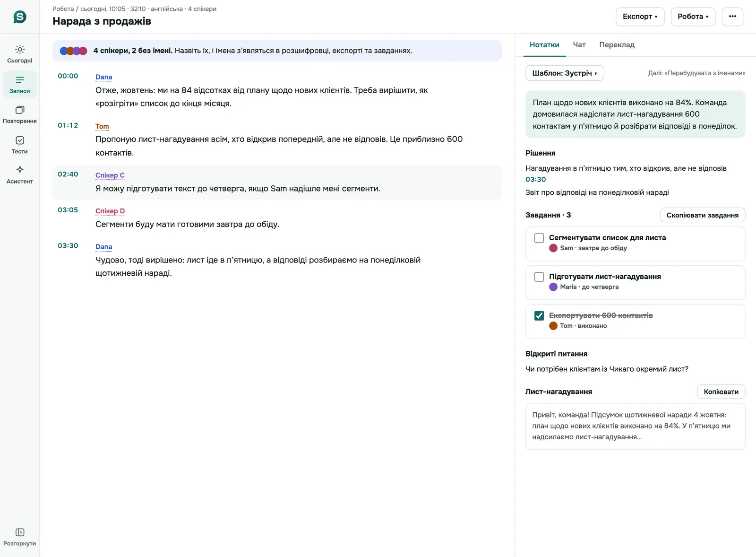Jump to timestamp 01:12 in transcript
756x557 pixels.
68,125
